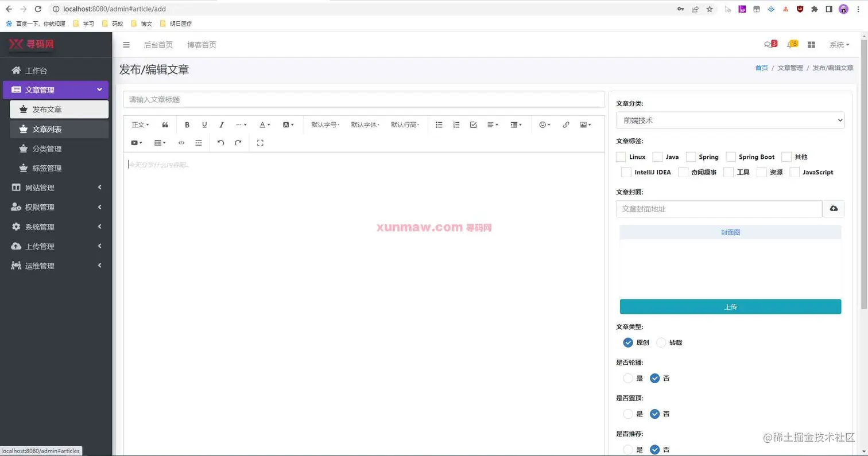Open the 默认字号 font size dropdown

click(x=325, y=124)
